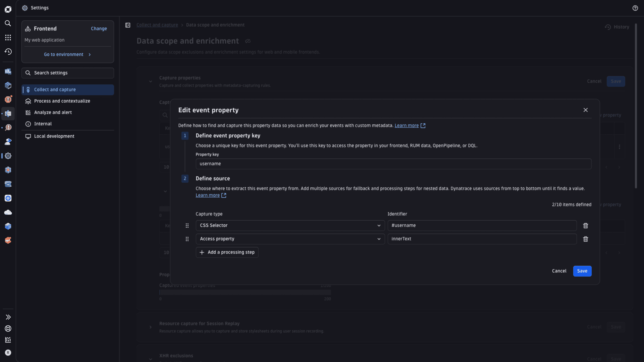Open the red octagon Problems app icon

click(8, 99)
